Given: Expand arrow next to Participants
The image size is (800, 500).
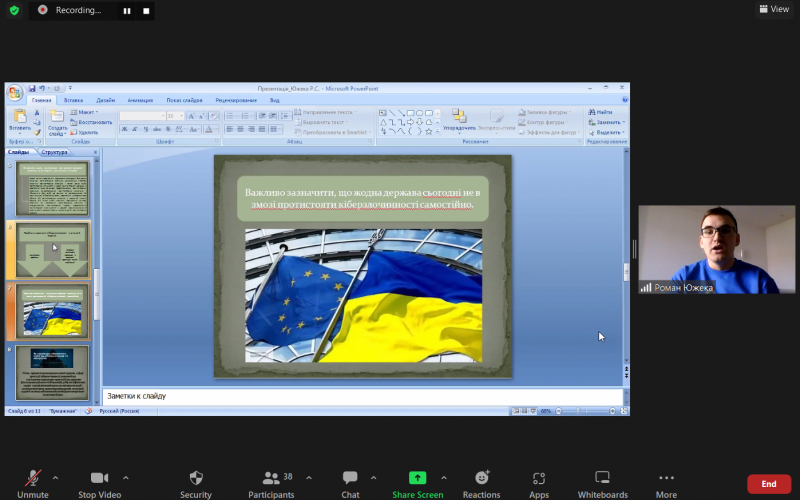Looking at the screenshot, I should (309, 478).
